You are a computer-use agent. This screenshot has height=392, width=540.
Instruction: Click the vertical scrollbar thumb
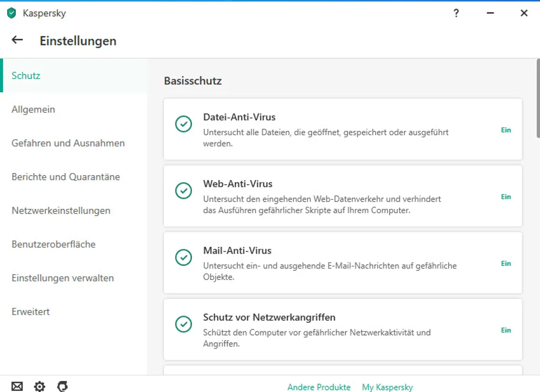point(538,99)
